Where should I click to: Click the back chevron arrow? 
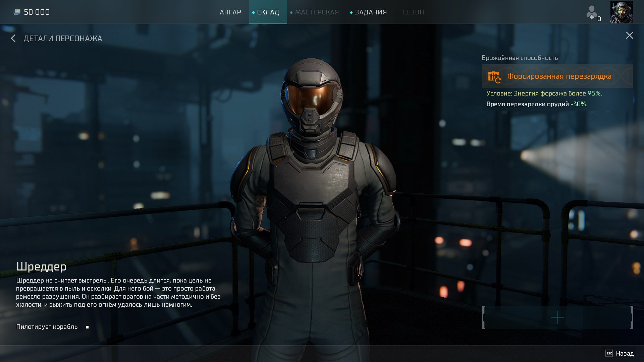pyautogui.click(x=13, y=39)
